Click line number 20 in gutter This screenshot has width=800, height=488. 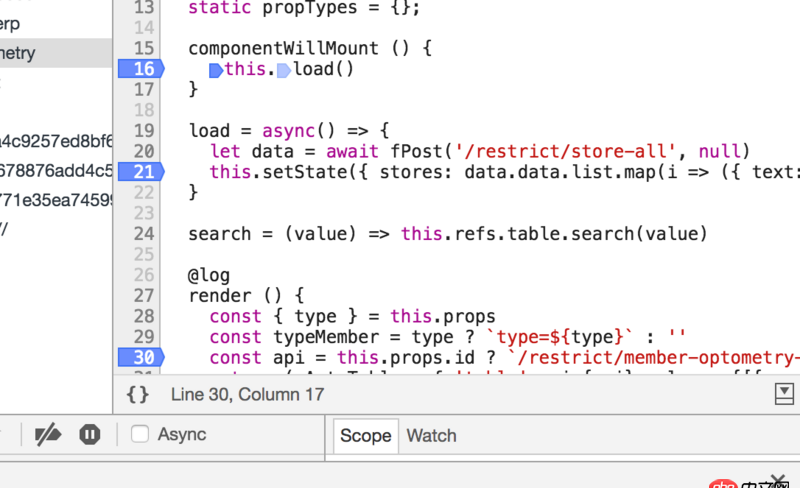point(144,152)
